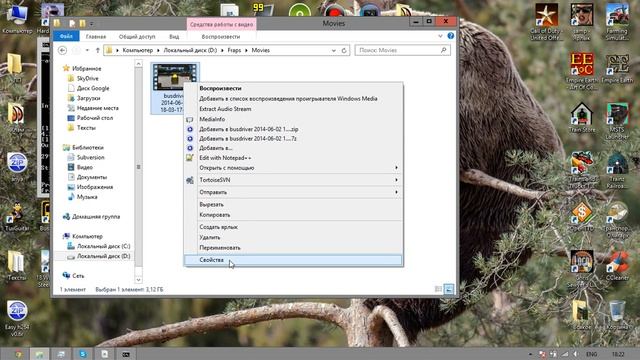Click the samp desktop shortcut
Screen dimensions: 640x360
click(x=582, y=21)
